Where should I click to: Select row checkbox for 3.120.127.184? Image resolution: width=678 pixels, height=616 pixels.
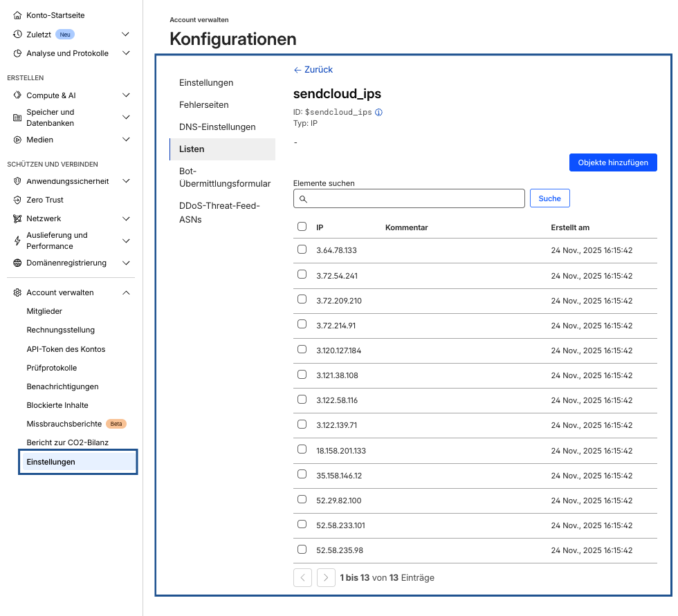pyautogui.click(x=302, y=349)
